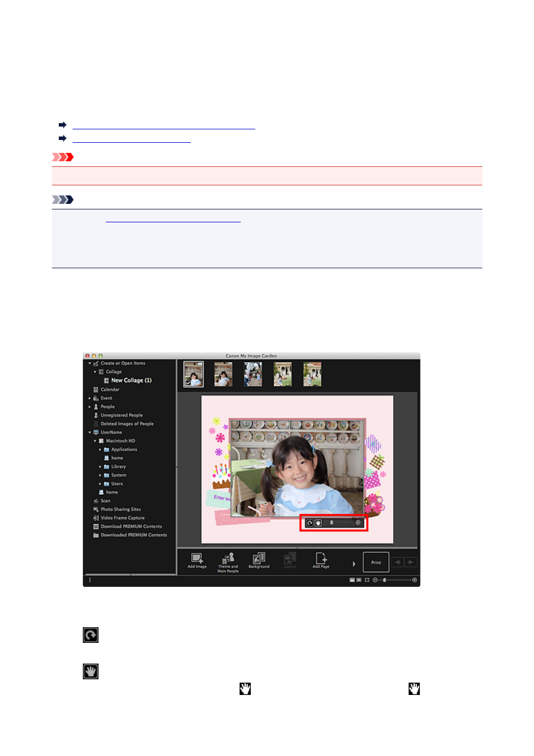Viewport: 534px width, 756px height.
Task: Expand the Users folder
Action: pyautogui.click(x=100, y=484)
